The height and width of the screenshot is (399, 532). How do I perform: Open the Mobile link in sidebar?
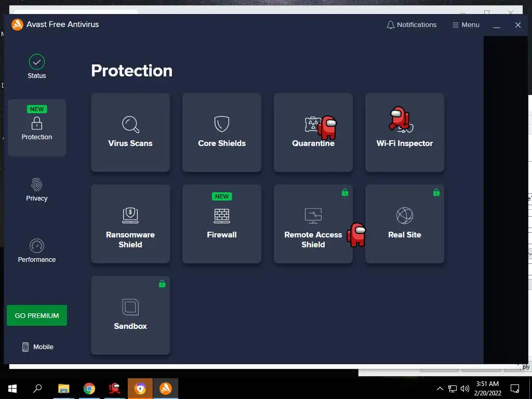tap(37, 347)
